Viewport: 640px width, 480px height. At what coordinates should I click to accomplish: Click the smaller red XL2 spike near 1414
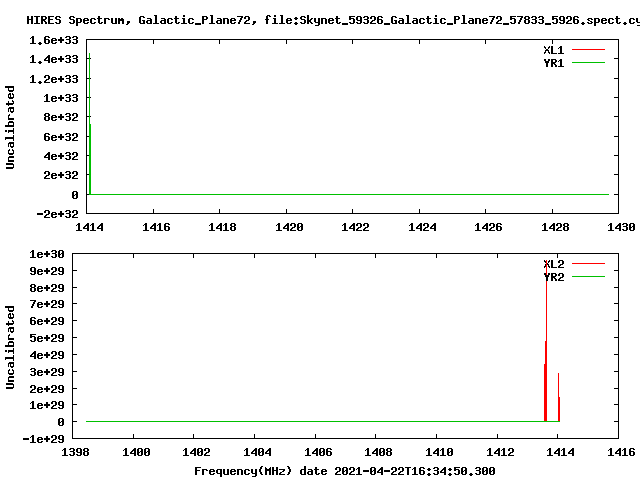point(559,397)
